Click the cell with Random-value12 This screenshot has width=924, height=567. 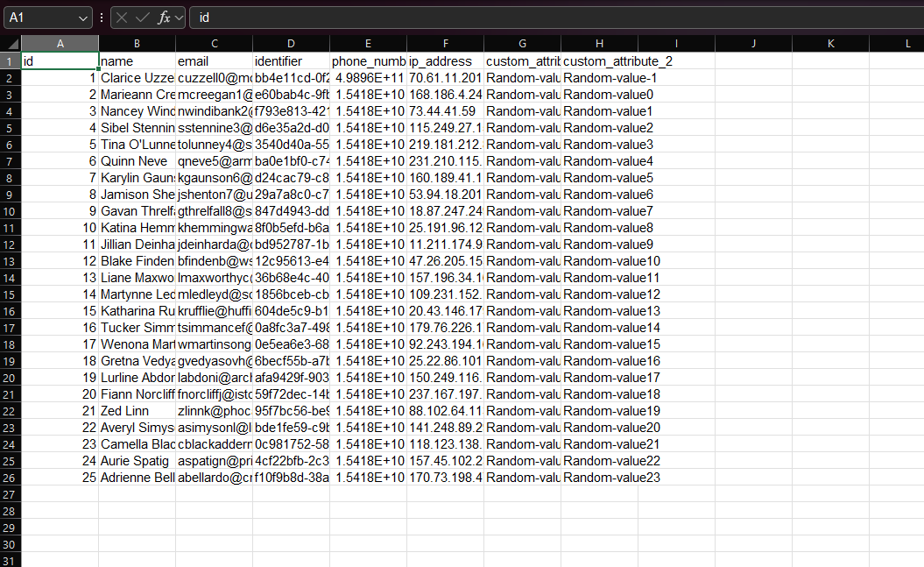611,294
